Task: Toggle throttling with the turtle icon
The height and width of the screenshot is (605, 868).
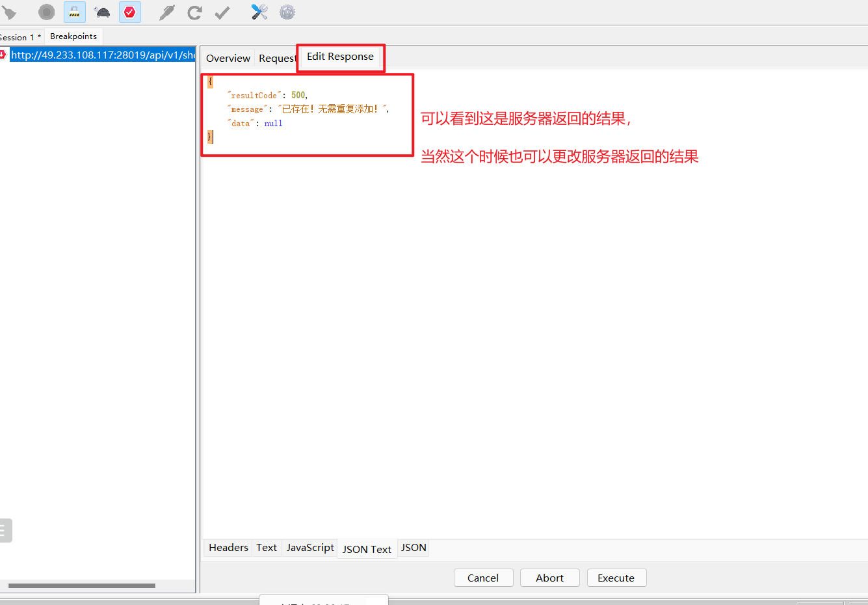Action: (102, 12)
